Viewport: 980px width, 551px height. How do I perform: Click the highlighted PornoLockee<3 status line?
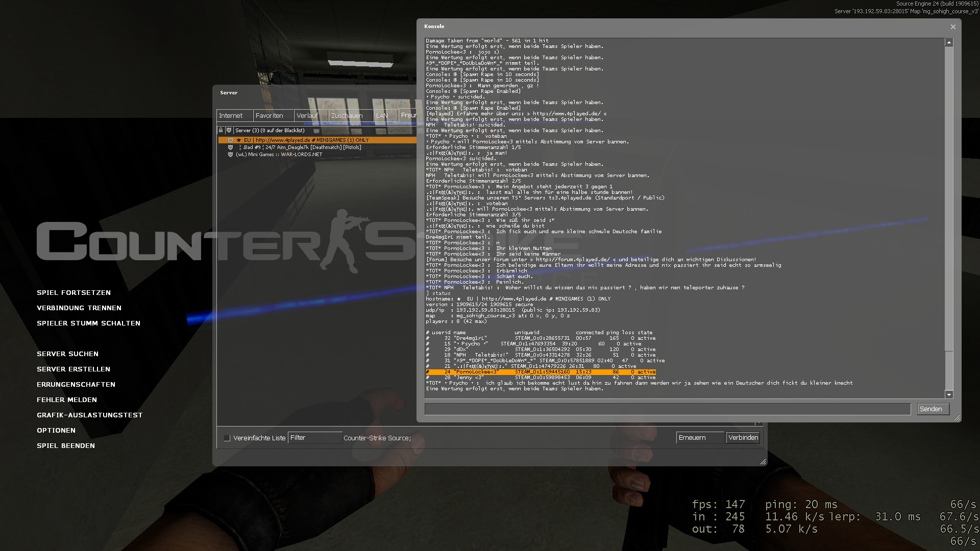pos(541,372)
